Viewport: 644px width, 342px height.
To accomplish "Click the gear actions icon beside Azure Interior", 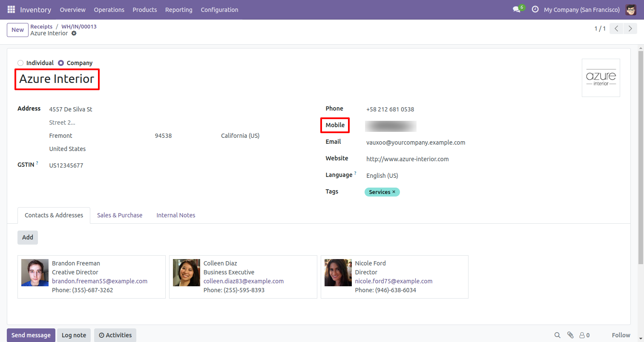I will 74,33.
